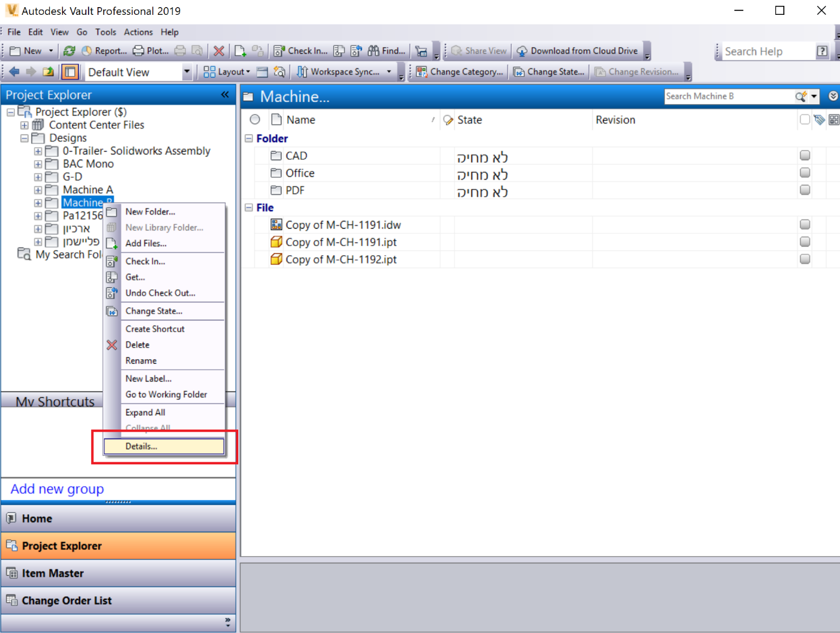
Task: Open the Tools menu
Action: coord(105,32)
